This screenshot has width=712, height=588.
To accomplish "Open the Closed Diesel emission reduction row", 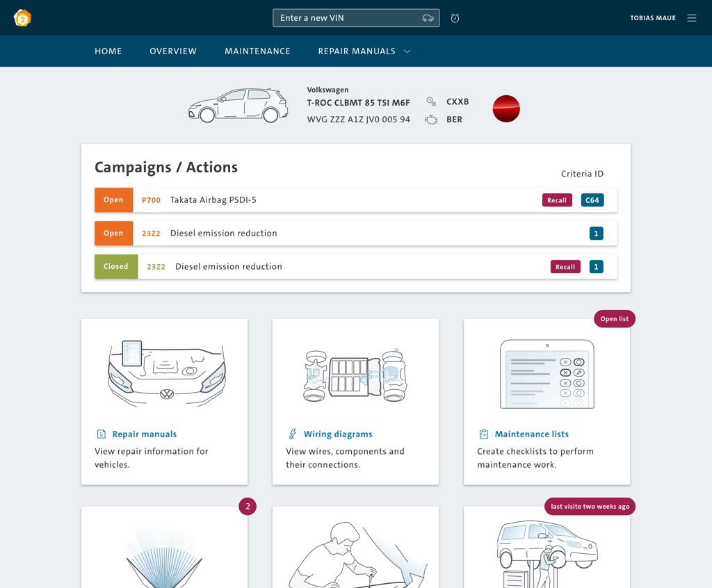I will pyautogui.click(x=356, y=266).
